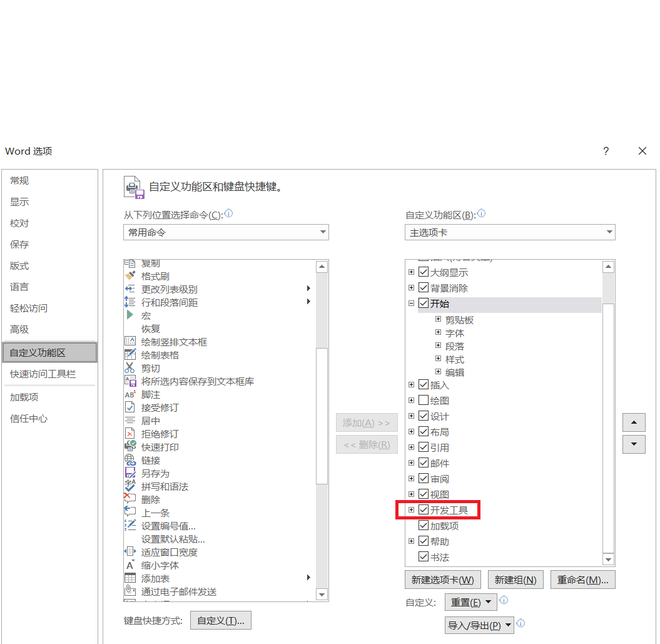Uncheck the 书法 tab checkbox
The image size is (660, 644).
click(x=424, y=557)
